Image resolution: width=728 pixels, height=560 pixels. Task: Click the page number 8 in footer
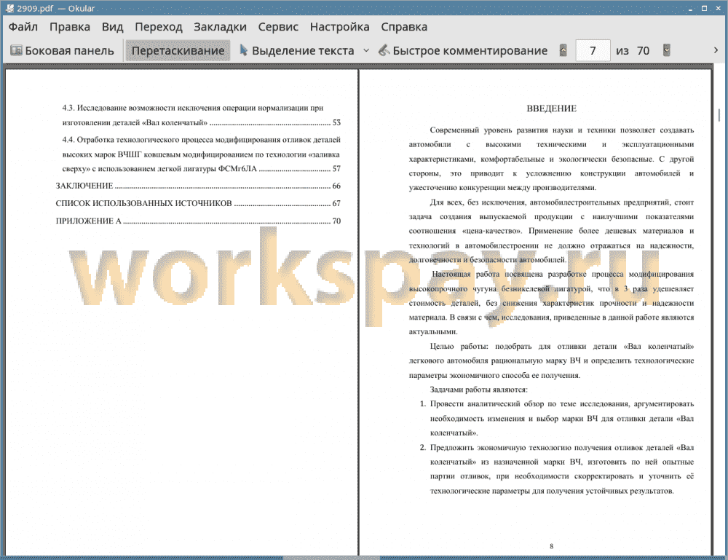552,546
